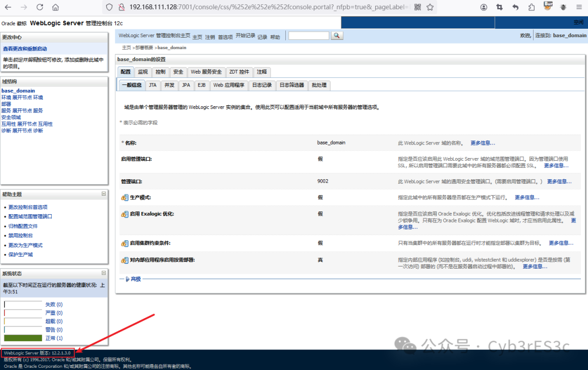Screen dimensions: 588x370
Task: Click the browser address bar URL
Action: 268,7
